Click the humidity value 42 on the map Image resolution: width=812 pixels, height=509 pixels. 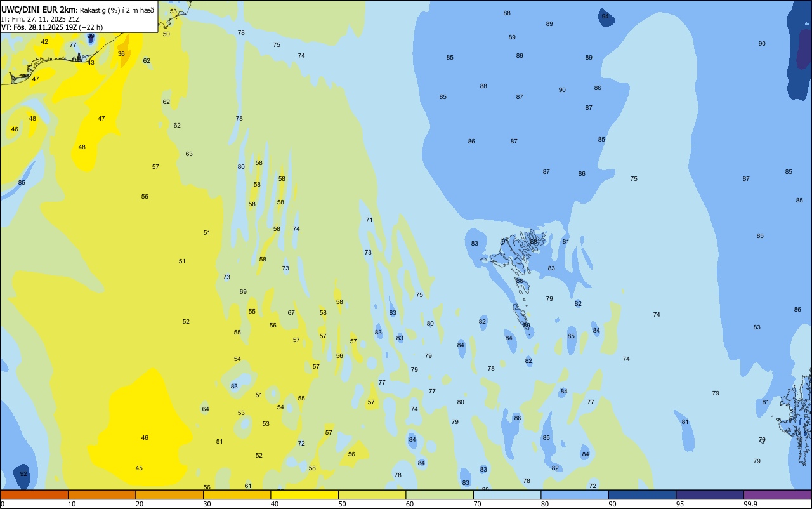tap(44, 42)
